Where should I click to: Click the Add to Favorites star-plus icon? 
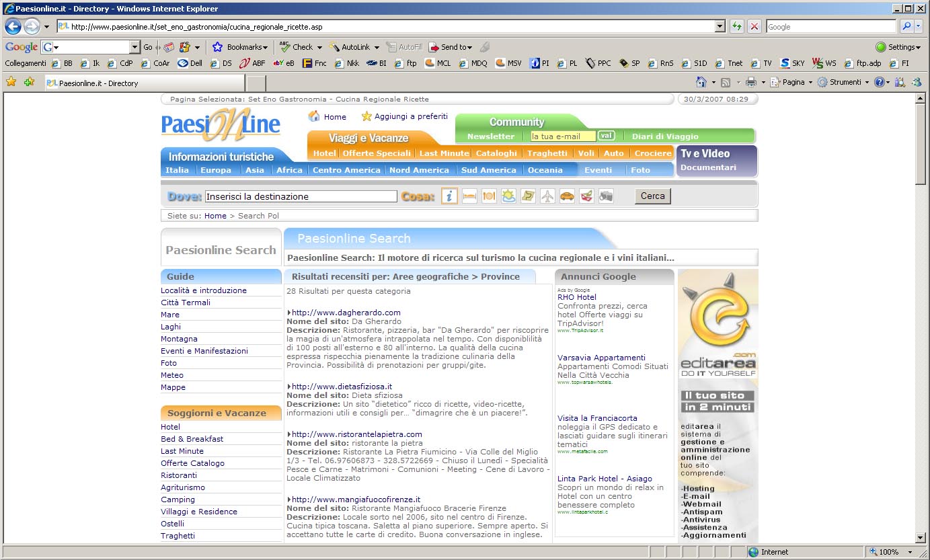tap(29, 82)
